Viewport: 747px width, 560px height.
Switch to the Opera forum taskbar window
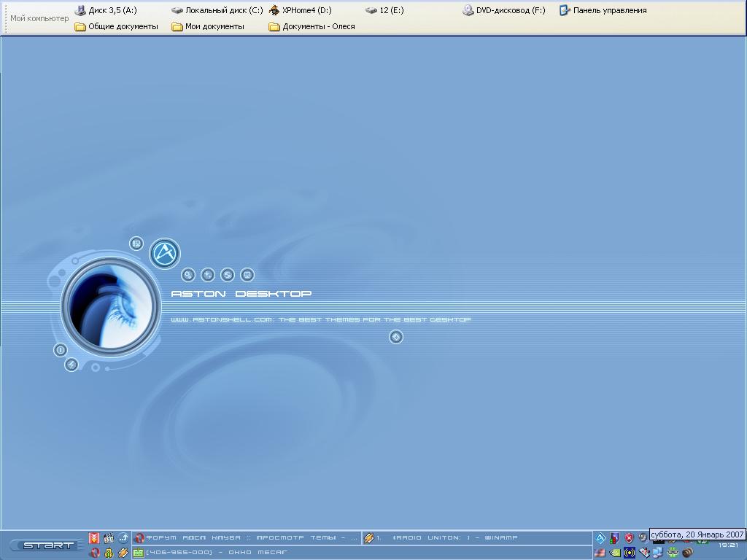[x=247, y=538]
